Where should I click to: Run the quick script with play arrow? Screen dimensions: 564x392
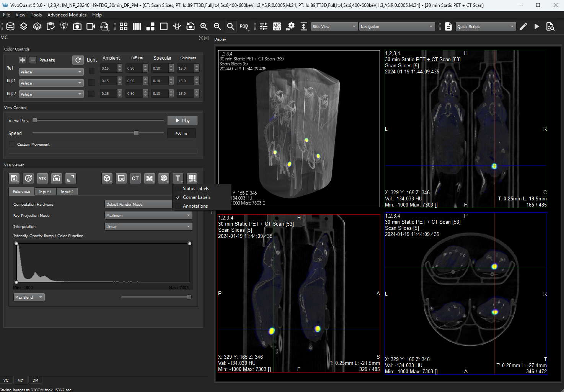pyautogui.click(x=537, y=26)
